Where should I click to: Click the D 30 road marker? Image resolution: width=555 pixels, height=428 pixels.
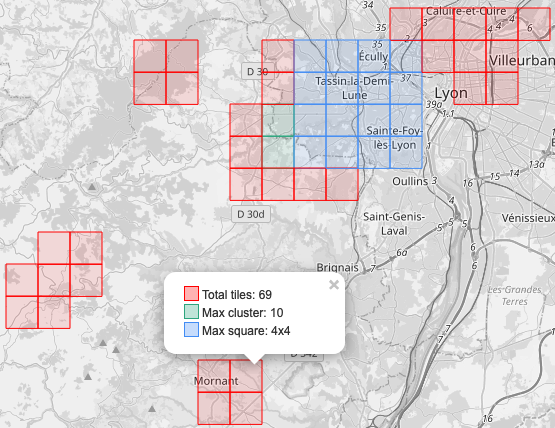(x=257, y=72)
